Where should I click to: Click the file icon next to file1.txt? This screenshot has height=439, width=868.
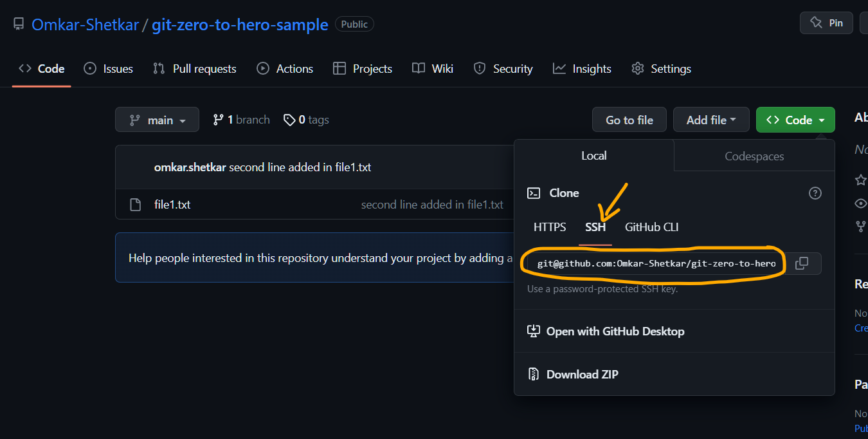(135, 205)
